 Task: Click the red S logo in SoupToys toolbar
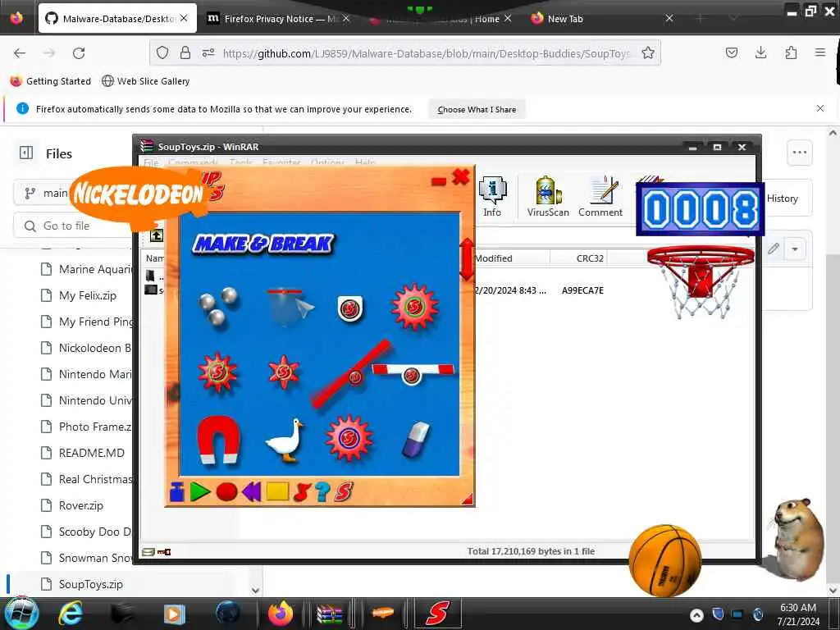[x=344, y=492]
